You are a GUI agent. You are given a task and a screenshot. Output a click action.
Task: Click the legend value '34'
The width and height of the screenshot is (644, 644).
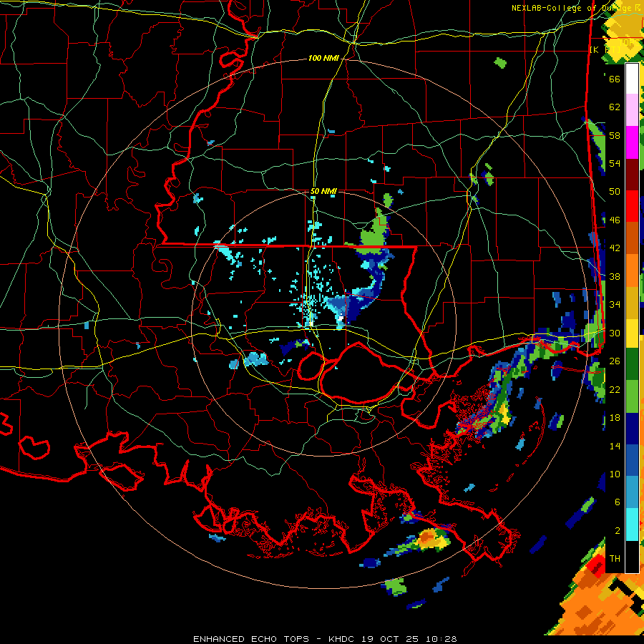click(x=615, y=304)
